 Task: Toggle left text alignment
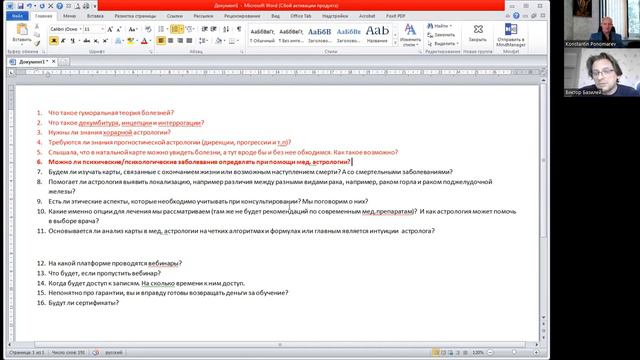(x=161, y=41)
